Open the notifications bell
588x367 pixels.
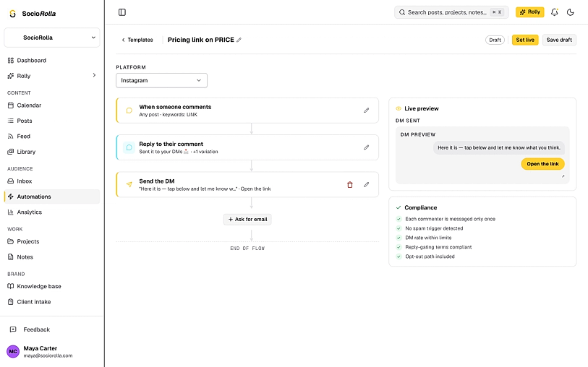click(x=554, y=12)
